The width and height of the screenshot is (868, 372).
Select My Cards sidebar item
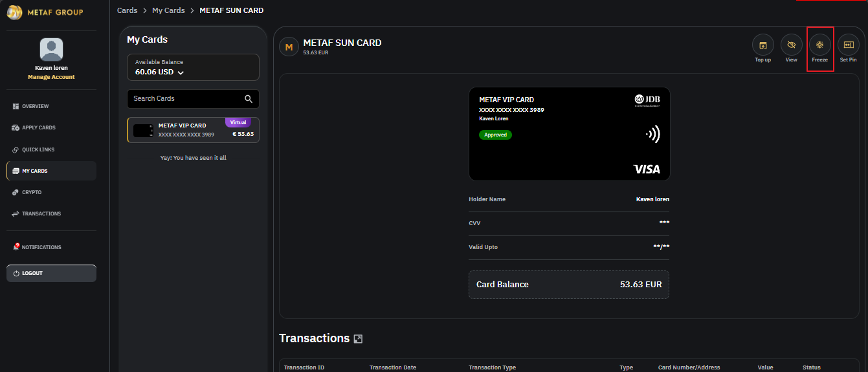51,171
